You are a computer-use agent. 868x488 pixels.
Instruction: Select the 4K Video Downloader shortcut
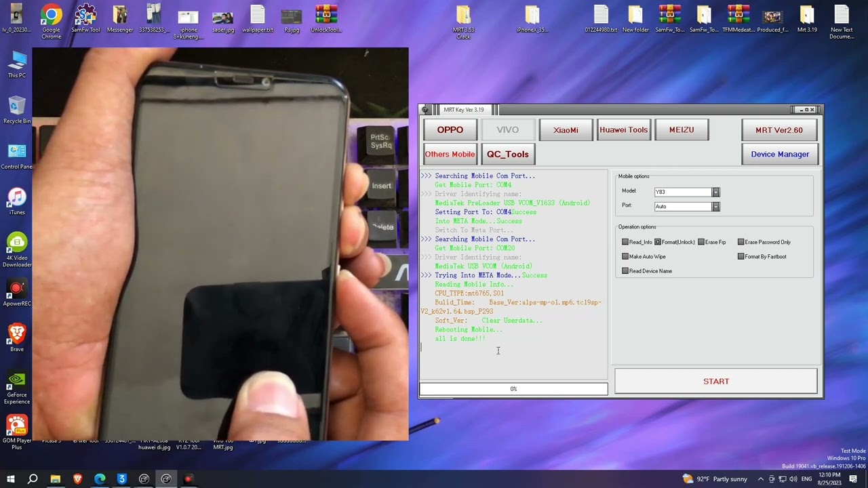click(17, 250)
